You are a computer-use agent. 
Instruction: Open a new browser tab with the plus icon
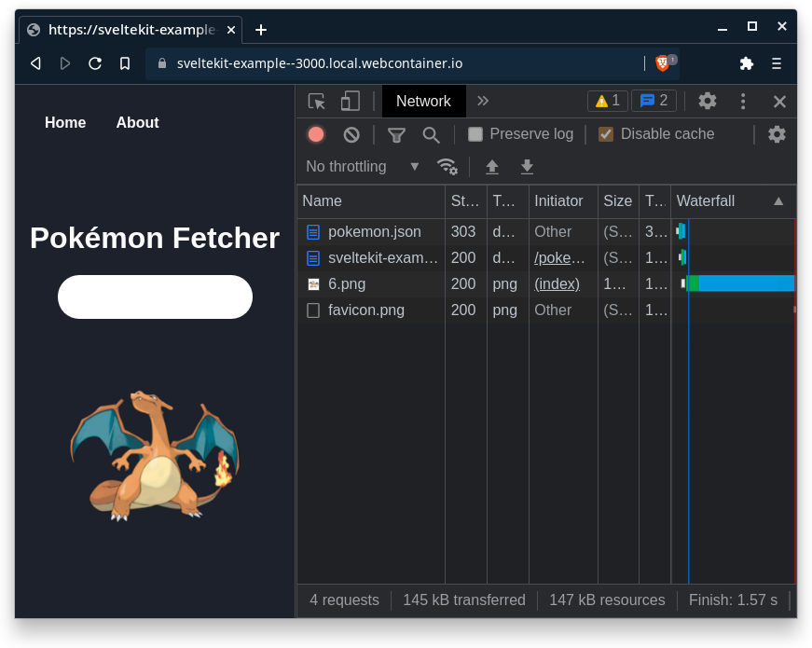tap(261, 30)
